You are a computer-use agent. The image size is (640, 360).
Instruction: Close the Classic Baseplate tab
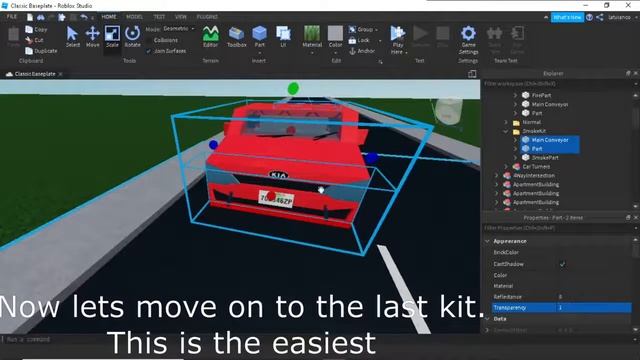(x=60, y=74)
